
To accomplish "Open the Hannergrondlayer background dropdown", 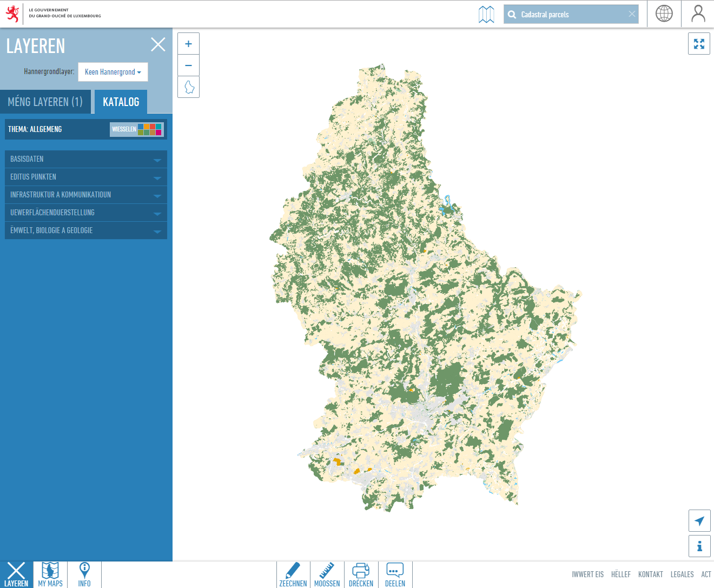I will click(x=113, y=72).
